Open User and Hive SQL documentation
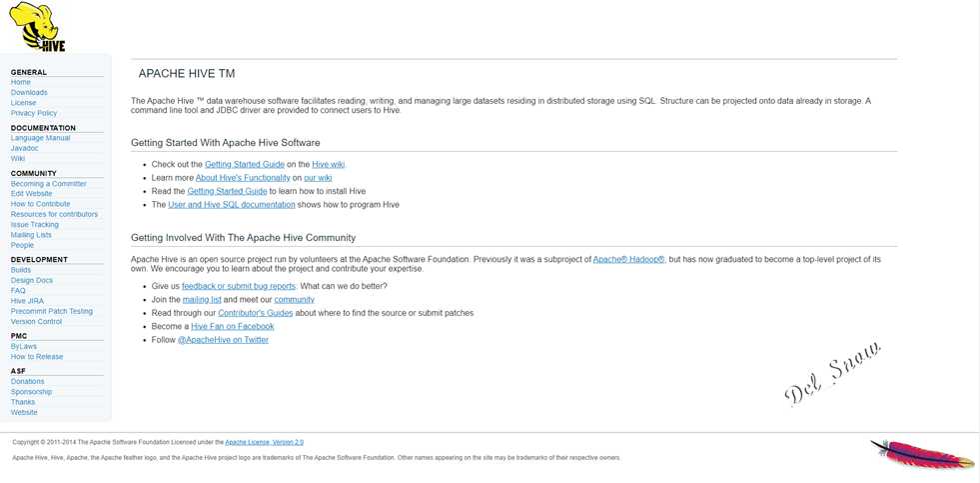Image resolution: width=980 pixels, height=483 pixels. (x=231, y=205)
